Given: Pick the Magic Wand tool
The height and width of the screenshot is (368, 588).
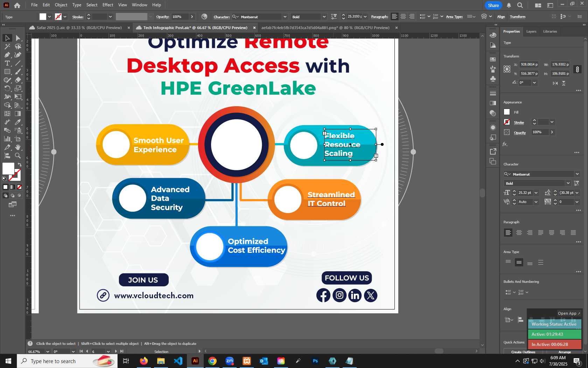Looking at the screenshot, I should pos(7,46).
